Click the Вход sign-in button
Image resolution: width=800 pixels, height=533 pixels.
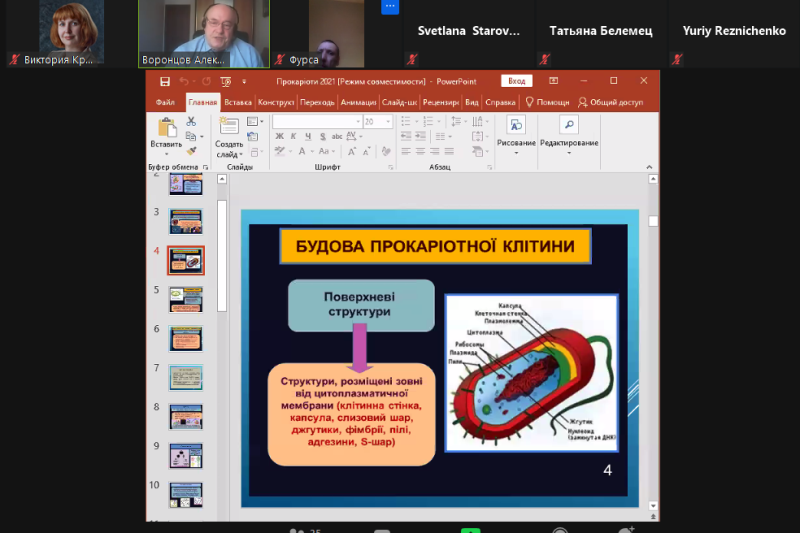click(517, 81)
